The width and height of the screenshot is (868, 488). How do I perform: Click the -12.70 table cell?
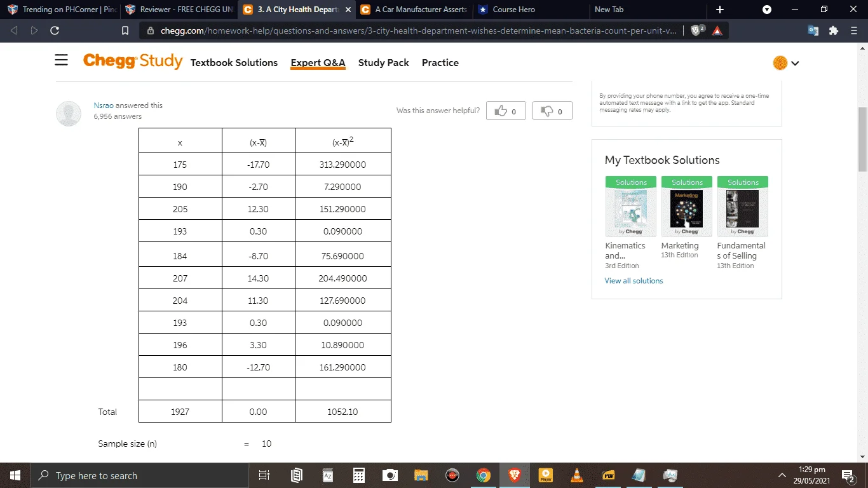258,367
